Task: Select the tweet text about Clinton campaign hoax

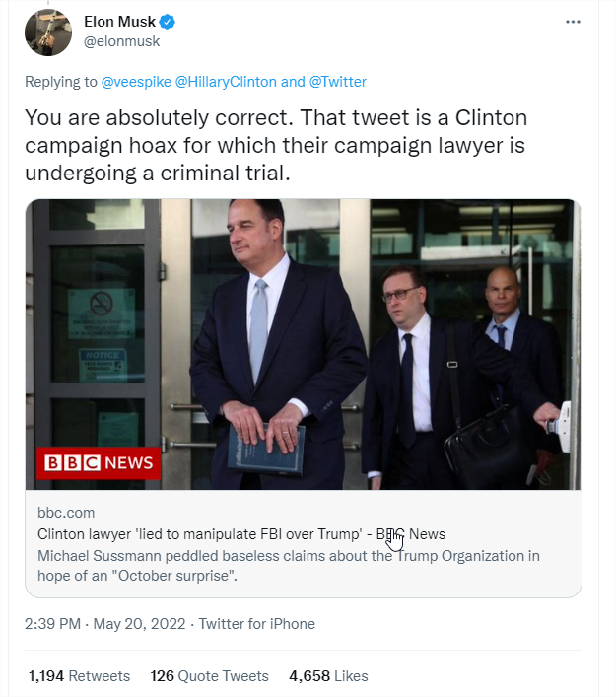Action: coord(276,145)
